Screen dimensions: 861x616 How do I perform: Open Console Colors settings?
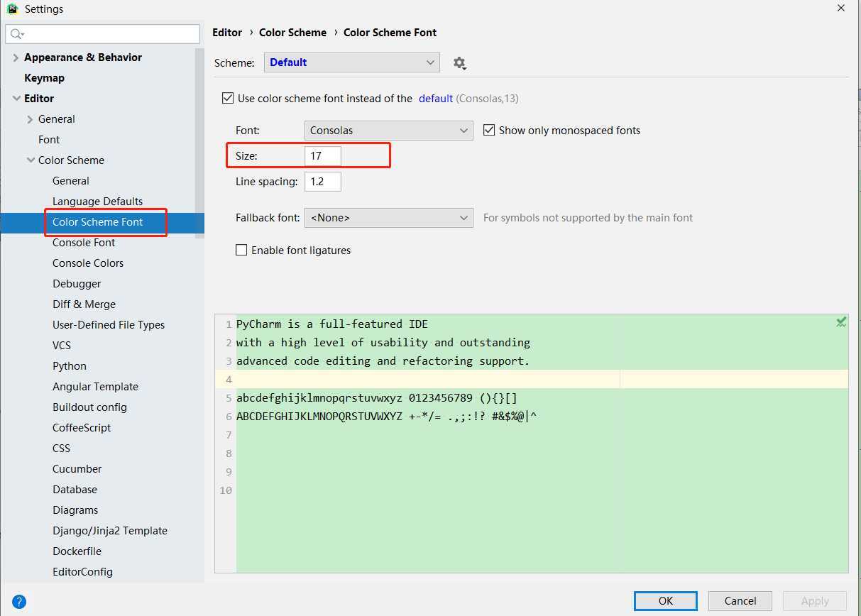pos(88,263)
